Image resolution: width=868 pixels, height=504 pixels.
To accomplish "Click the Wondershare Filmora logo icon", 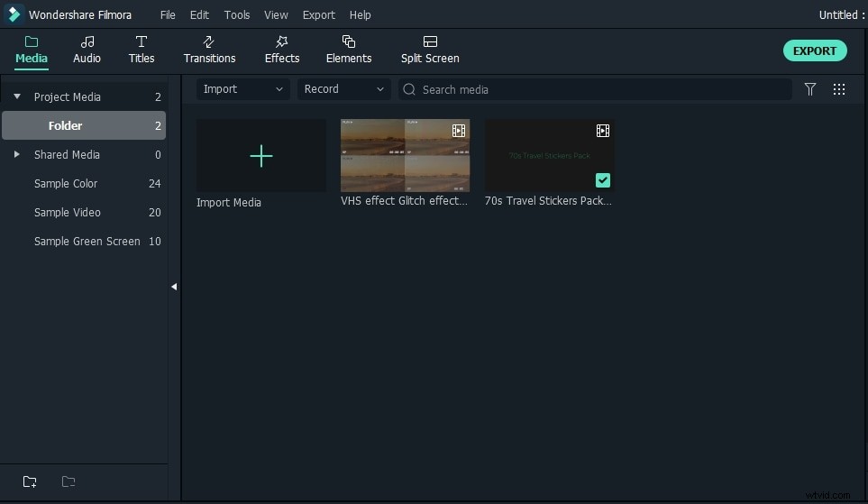I will tap(14, 14).
